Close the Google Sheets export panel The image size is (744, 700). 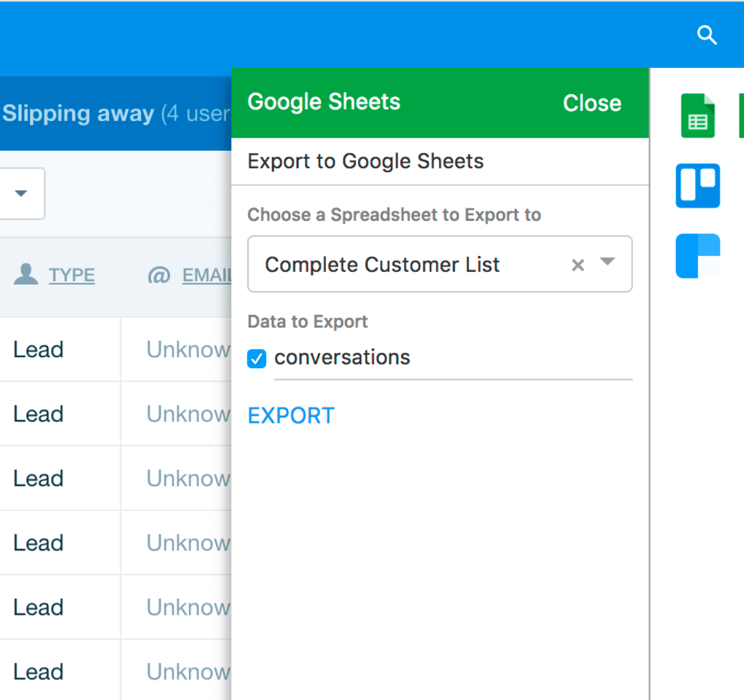592,103
